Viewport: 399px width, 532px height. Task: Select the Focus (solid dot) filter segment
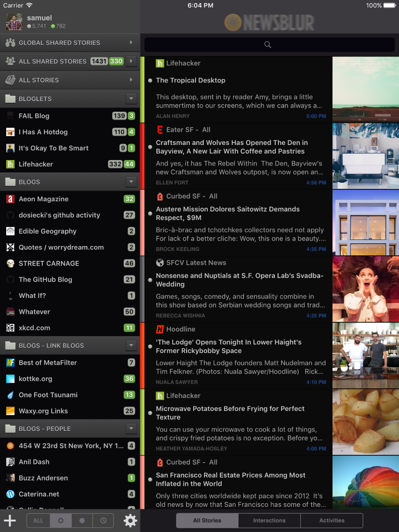(x=82, y=520)
